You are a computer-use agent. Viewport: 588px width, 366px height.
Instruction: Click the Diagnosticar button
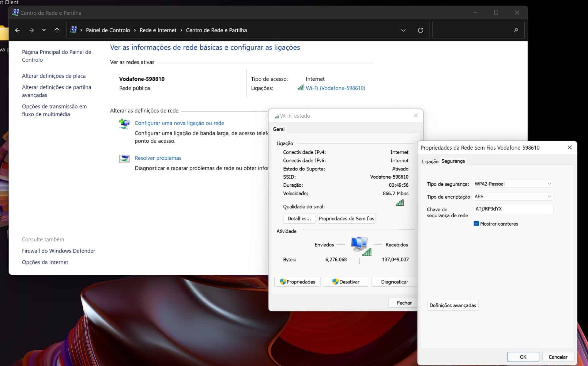pyautogui.click(x=394, y=282)
